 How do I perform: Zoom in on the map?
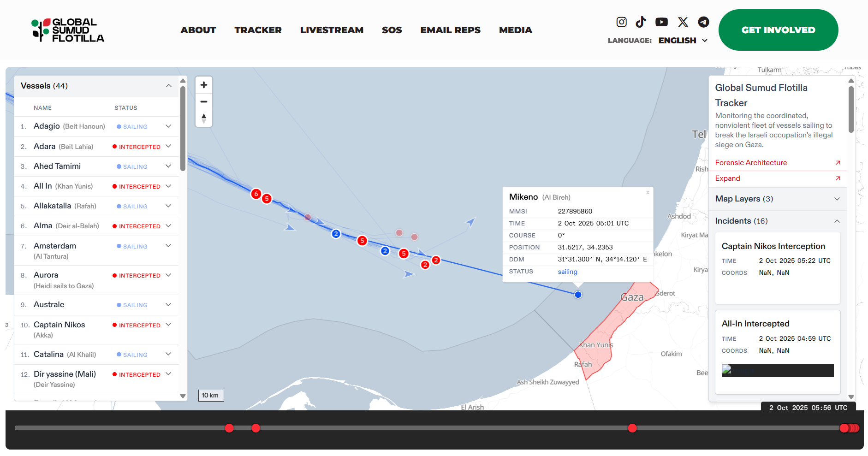click(204, 85)
